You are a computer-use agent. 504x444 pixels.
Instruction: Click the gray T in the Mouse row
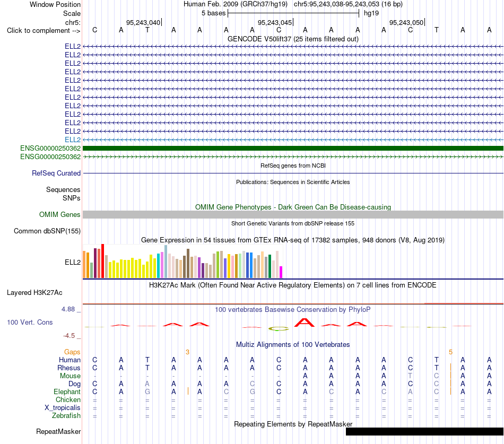tap(410, 376)
